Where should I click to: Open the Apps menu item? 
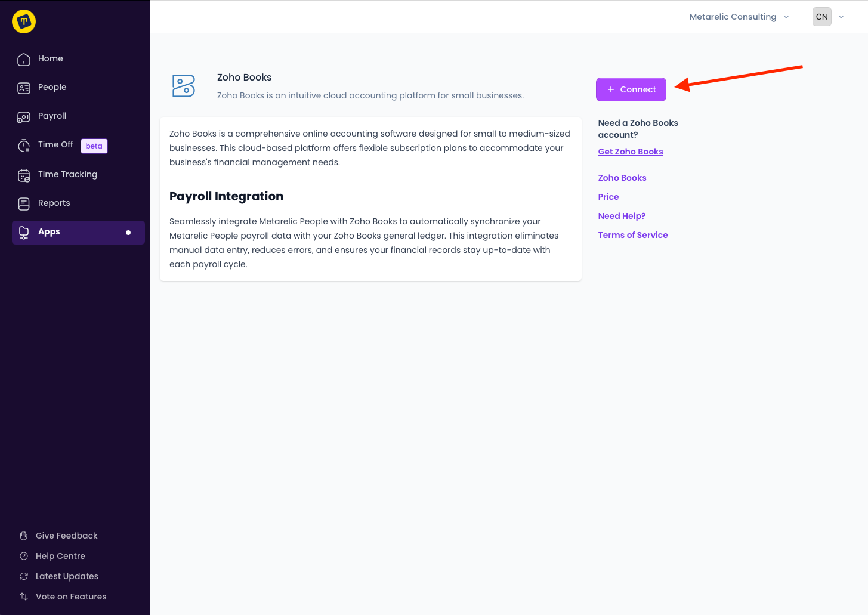click(78, 232)
